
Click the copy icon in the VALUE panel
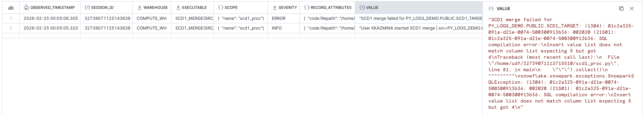tap(621, 8)
